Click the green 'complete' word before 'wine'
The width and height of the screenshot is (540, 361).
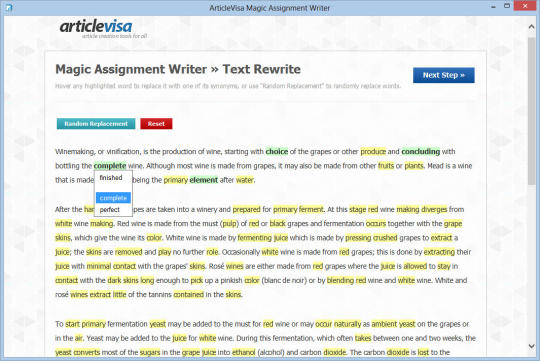pyautogui.click(x=110, y=166)
